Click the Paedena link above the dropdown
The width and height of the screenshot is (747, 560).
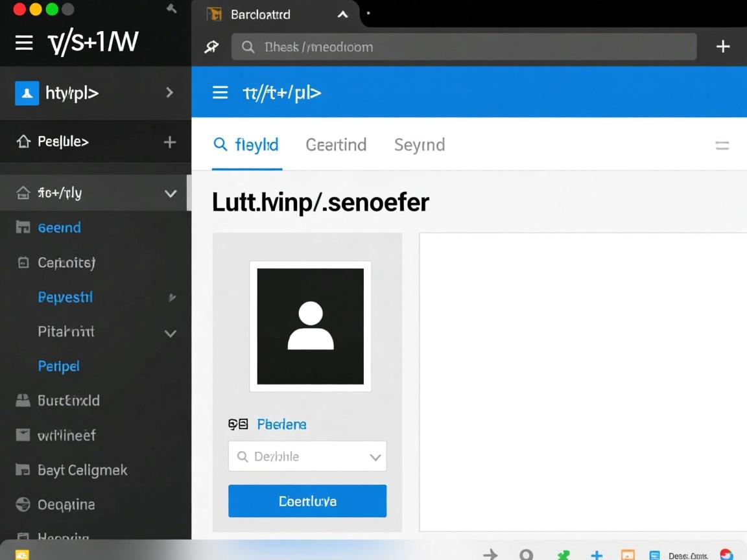281,425
